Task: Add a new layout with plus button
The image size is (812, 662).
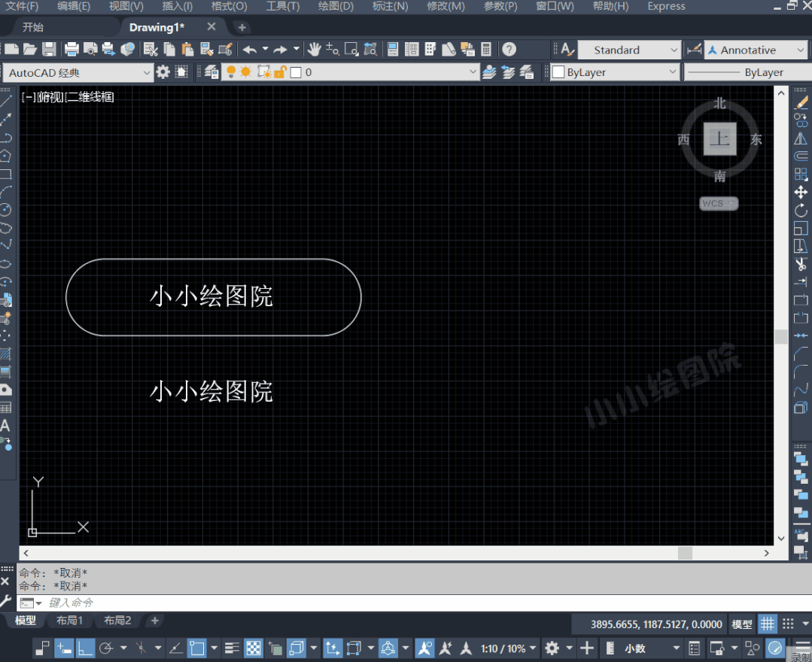Action: [x=154, y=620]
